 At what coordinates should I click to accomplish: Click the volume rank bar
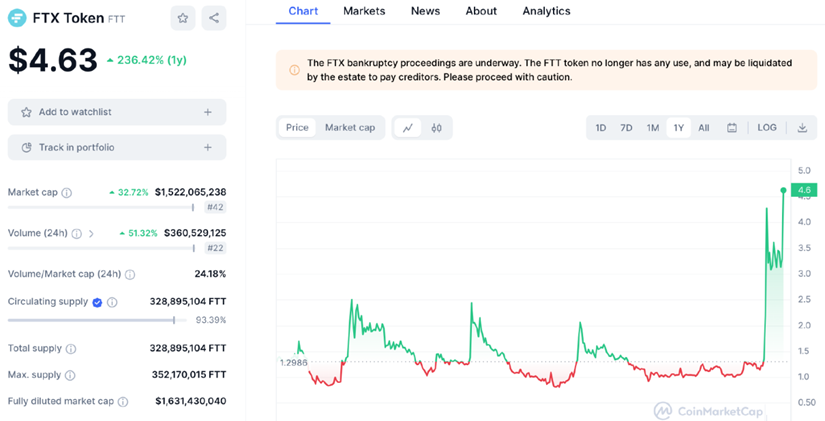click(x=101, y=248)
